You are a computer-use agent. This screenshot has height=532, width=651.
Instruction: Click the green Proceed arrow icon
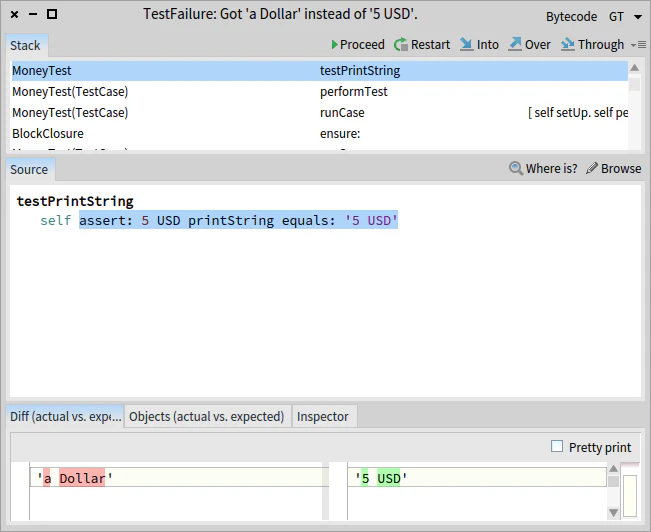tap(335, 44)
